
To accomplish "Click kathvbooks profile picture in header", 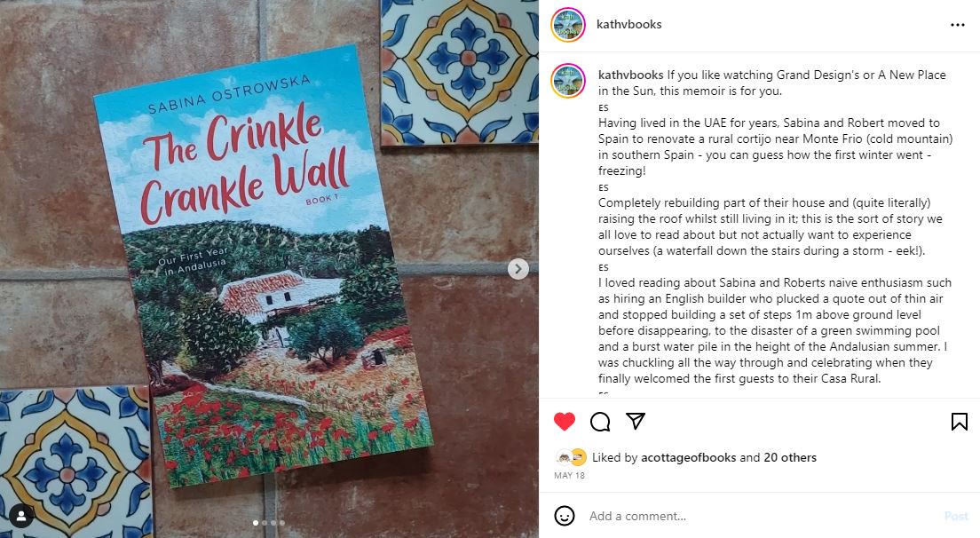I will click(x=567, y=25).
